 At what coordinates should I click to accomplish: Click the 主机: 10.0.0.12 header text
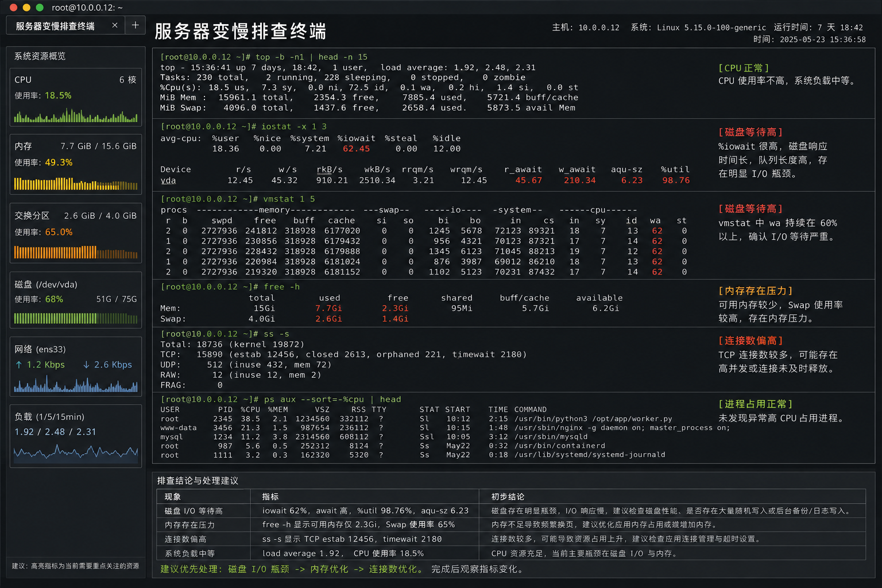click(586, 28)
